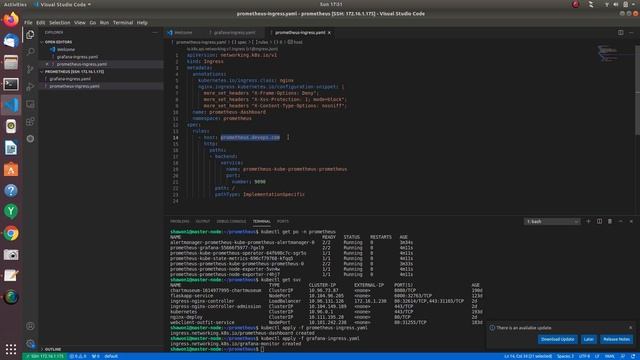Close the prometheus-ingress.yaml editor tab
The image size is (640, 360).
[x=329, y=33]
